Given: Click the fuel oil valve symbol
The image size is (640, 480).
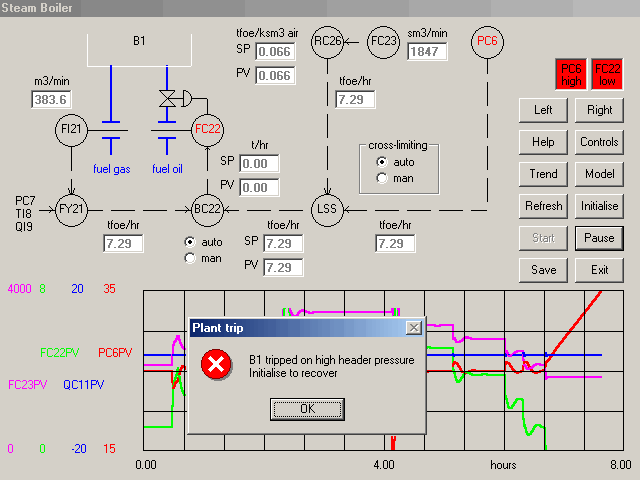Looking at the screenshot, I should [x=167, y=100].
